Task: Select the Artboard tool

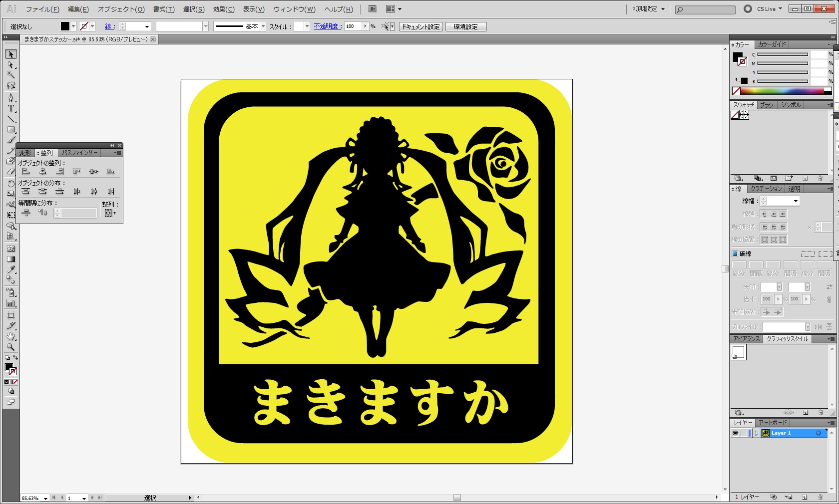Action: pos(10,315)
